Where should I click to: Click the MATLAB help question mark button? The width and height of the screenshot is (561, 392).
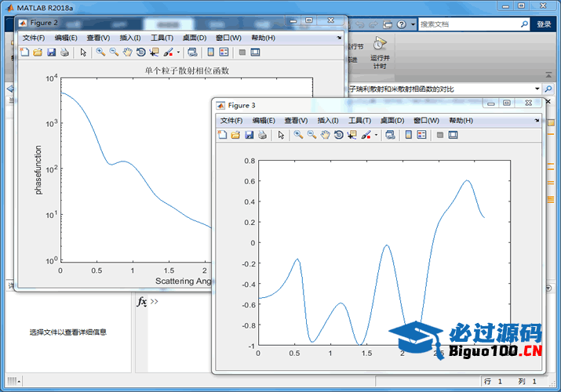pyautogui.click(x=403, y=24)
